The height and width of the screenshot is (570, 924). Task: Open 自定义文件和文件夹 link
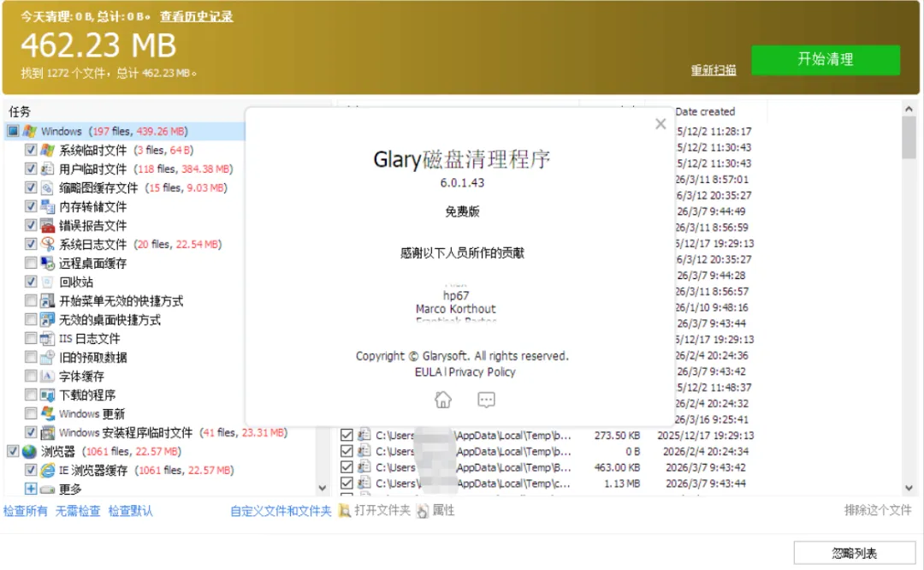point(281,510)
